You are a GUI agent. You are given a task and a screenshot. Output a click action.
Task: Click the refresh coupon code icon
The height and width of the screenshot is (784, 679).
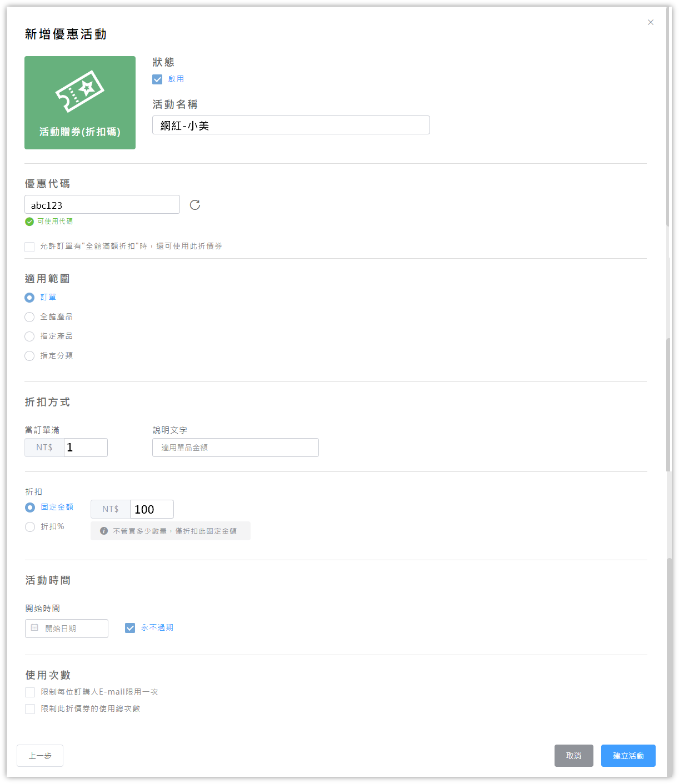[195, 205]
